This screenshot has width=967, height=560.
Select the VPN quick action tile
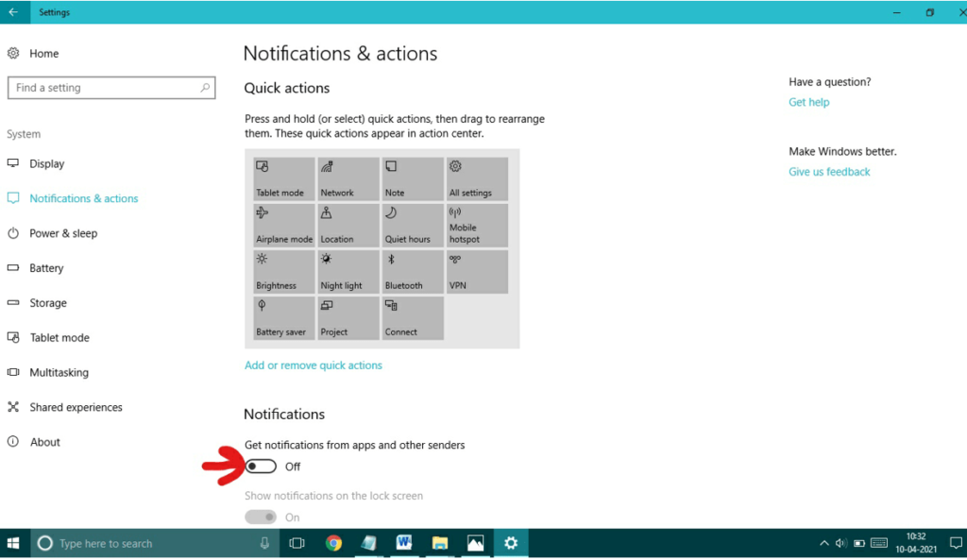click(x=476, y=271)
